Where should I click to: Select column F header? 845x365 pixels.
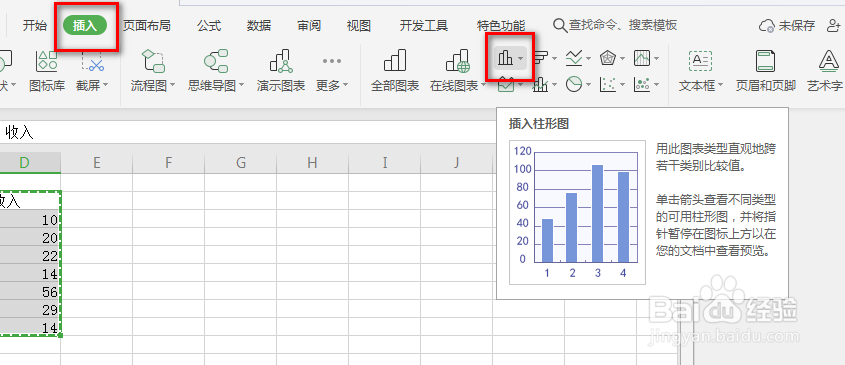click(169, 162)
